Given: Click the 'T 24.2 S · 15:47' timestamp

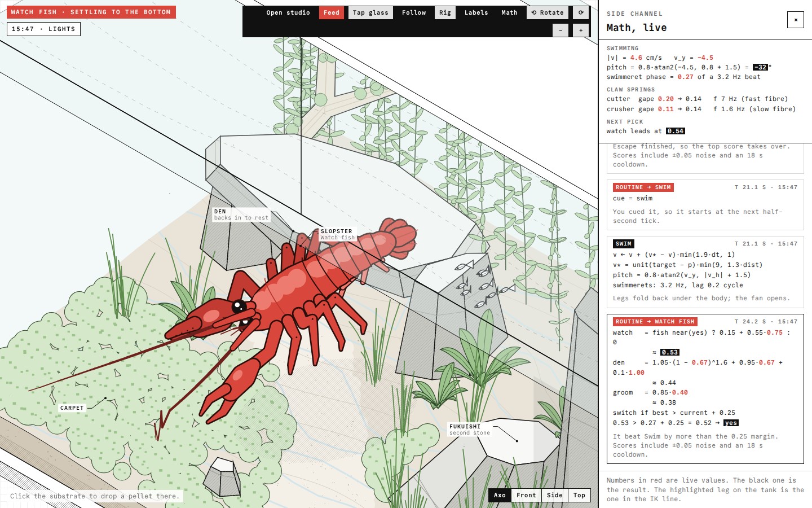Looking at the screenshot, I should (x=766, y=322).
